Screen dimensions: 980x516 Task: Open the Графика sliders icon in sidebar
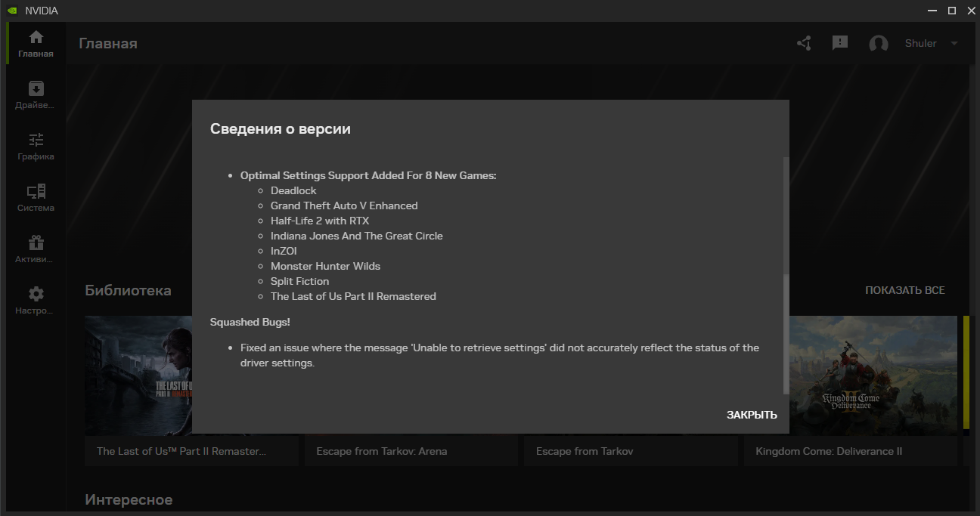coord(36,140)
